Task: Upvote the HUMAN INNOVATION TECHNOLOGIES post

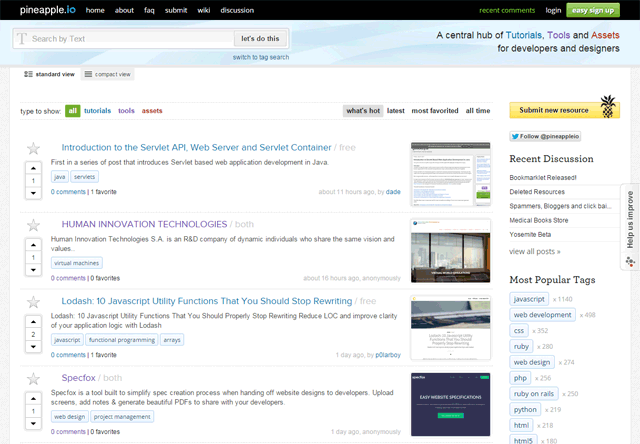Action: click(x=33, y=246)
